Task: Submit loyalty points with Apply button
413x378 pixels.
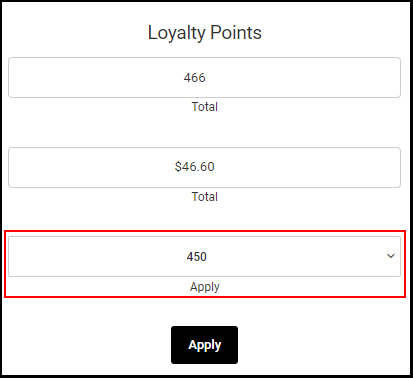Action: [x=204, y=345]
